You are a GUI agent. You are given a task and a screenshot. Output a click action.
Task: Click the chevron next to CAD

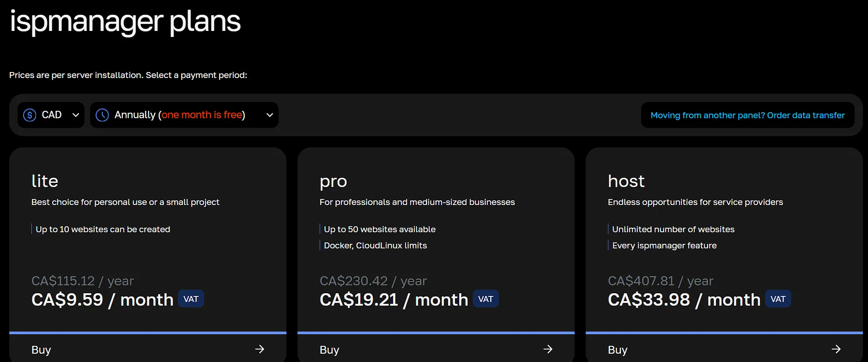point(76,115)
